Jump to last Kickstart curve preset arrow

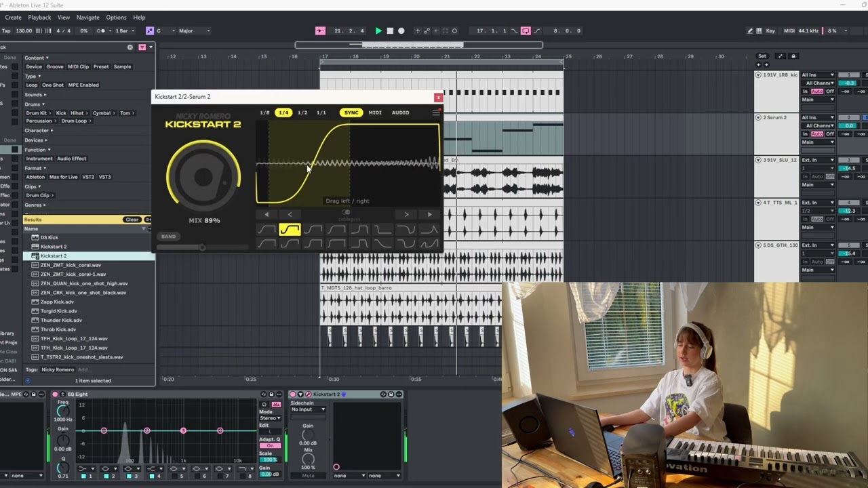coord(429,214)
